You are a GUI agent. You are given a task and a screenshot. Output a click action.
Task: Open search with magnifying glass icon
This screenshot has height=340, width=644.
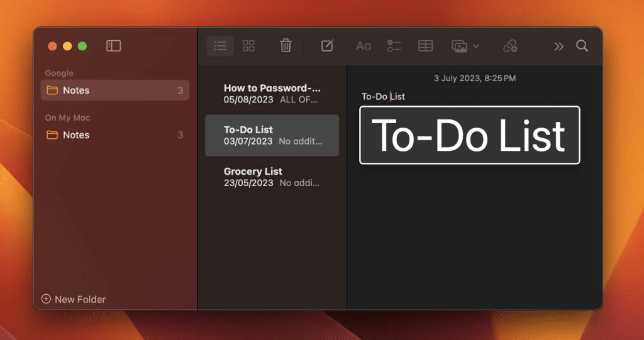[x=582, y=46]
